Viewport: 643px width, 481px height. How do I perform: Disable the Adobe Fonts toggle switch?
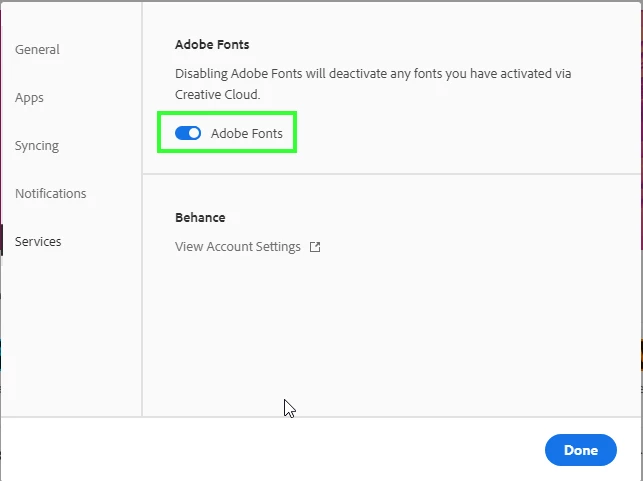(x=188, y=133)
